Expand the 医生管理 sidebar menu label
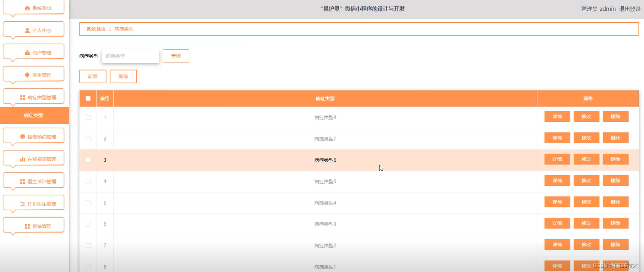This screenshot has width=644, height=272. (x=42, y=75)
